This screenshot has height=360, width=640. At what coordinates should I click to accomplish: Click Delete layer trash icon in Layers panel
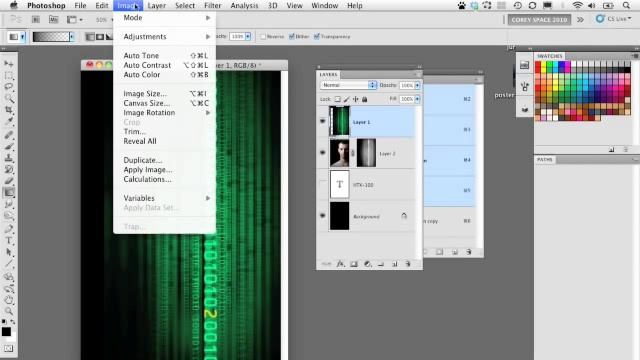coord(408,264)
